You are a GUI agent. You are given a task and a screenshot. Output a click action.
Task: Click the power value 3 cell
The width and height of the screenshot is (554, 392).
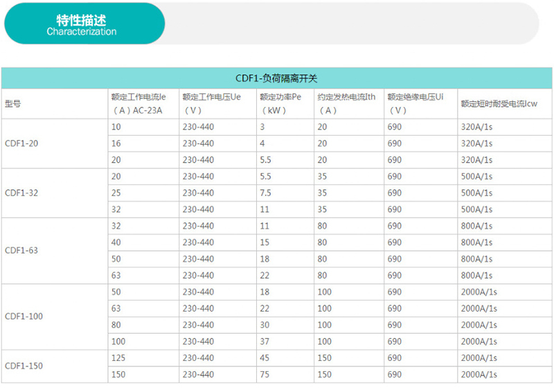pos(285,127)
